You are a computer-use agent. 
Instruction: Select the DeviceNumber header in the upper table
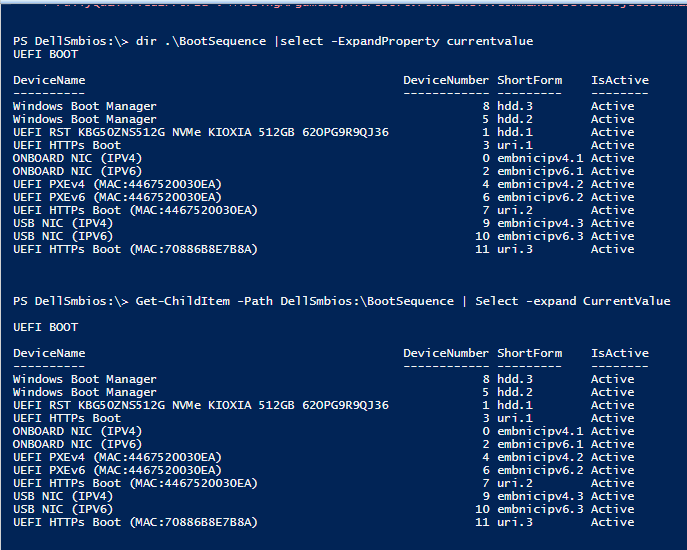click(446, 80)
